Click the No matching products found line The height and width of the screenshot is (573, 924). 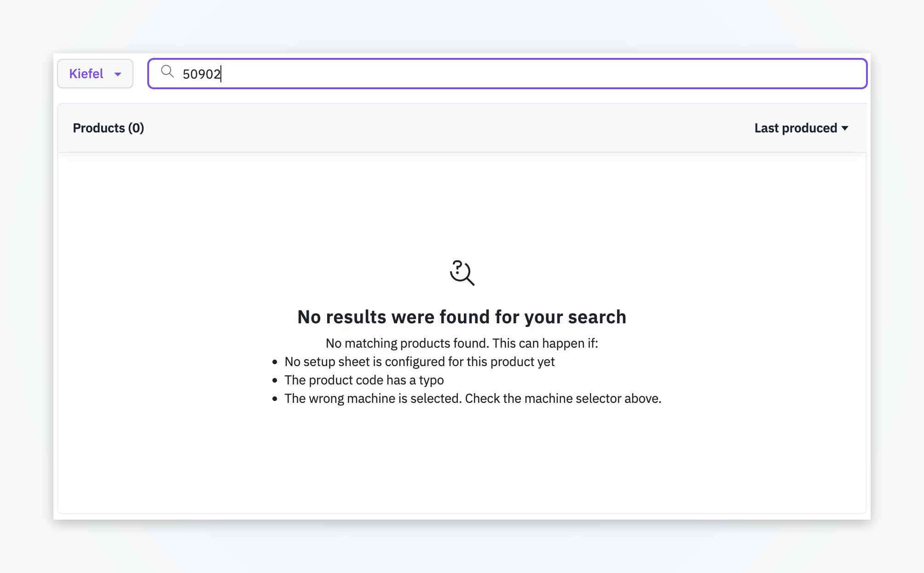click(462, 343)
